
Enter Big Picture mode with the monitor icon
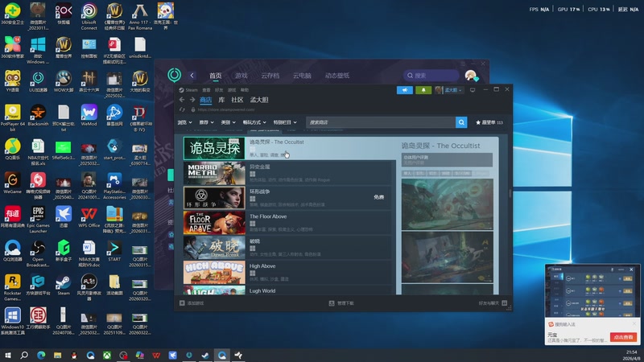473,90
